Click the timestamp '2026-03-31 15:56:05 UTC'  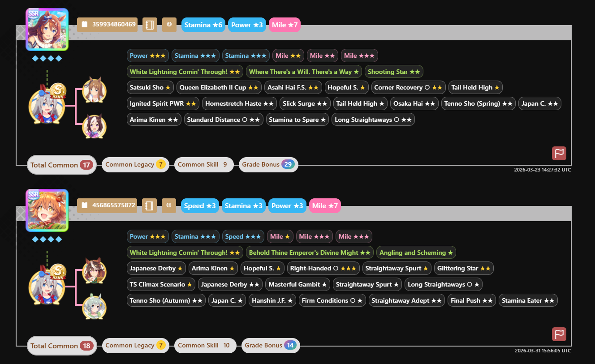tap(543, 351)
